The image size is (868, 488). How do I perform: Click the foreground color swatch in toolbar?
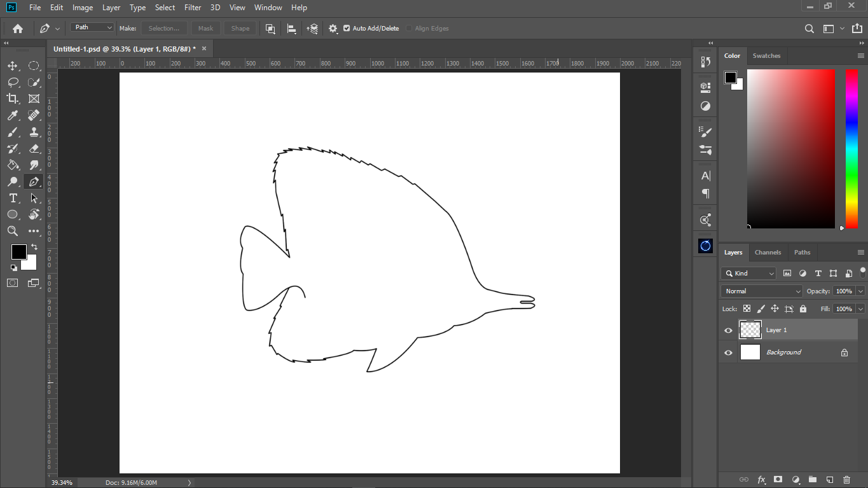pos(18,251)
